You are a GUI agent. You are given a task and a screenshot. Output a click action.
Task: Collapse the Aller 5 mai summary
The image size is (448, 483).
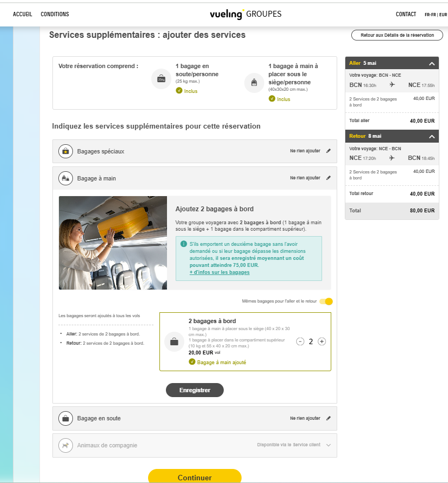[x=432, y=64]
